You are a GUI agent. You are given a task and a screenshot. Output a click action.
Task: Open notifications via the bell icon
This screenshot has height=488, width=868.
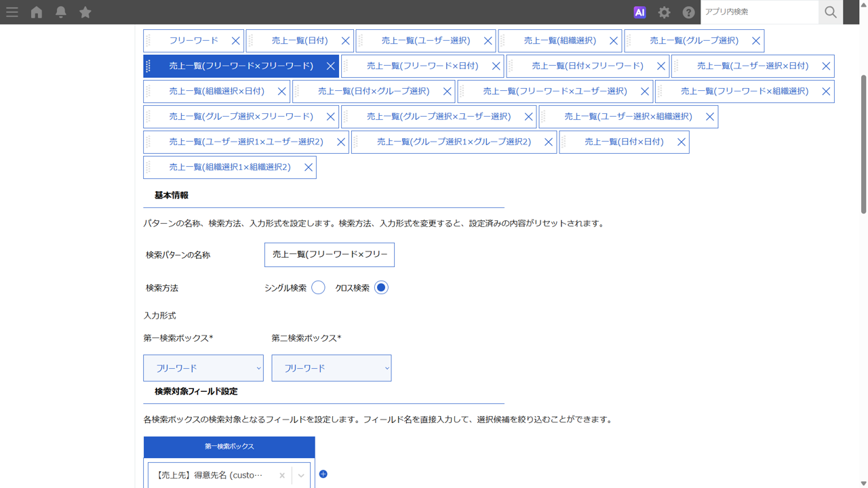61,12
